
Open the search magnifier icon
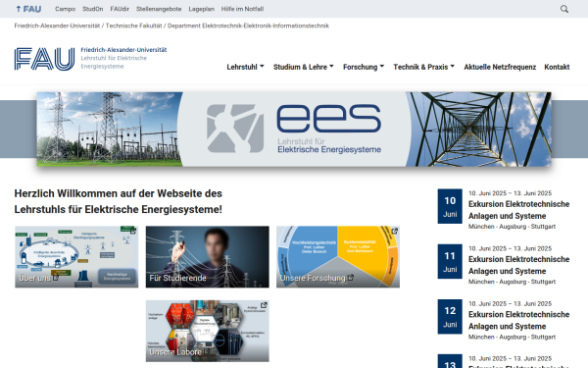click(564, 9)
